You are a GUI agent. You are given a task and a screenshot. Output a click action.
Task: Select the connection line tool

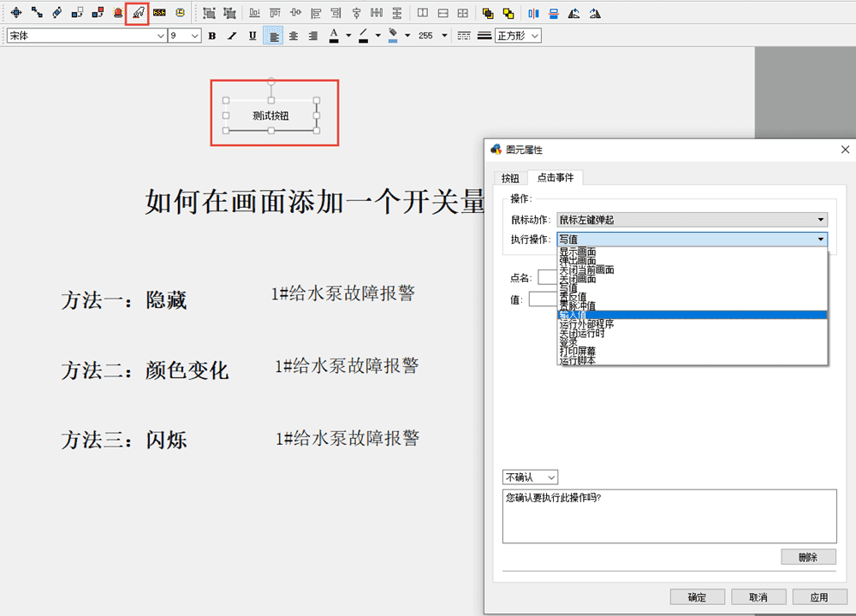click(x=37, y=13)
